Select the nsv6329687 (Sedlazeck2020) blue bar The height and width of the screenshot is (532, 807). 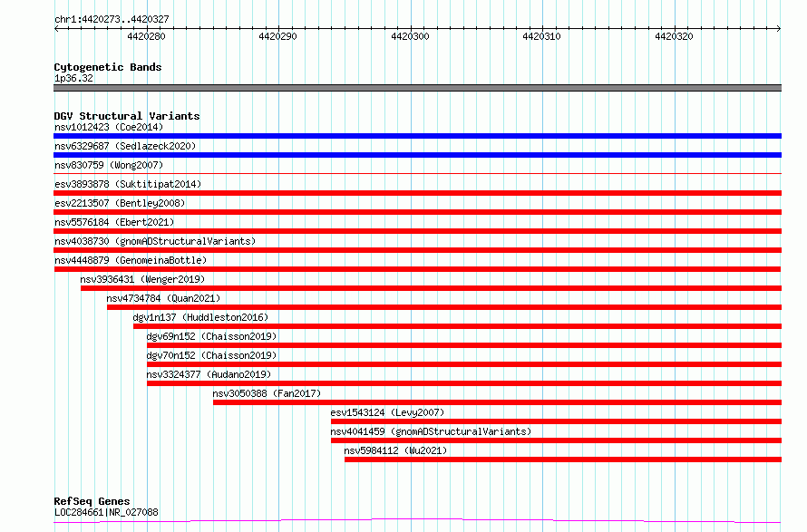click(x=417, y=155)
